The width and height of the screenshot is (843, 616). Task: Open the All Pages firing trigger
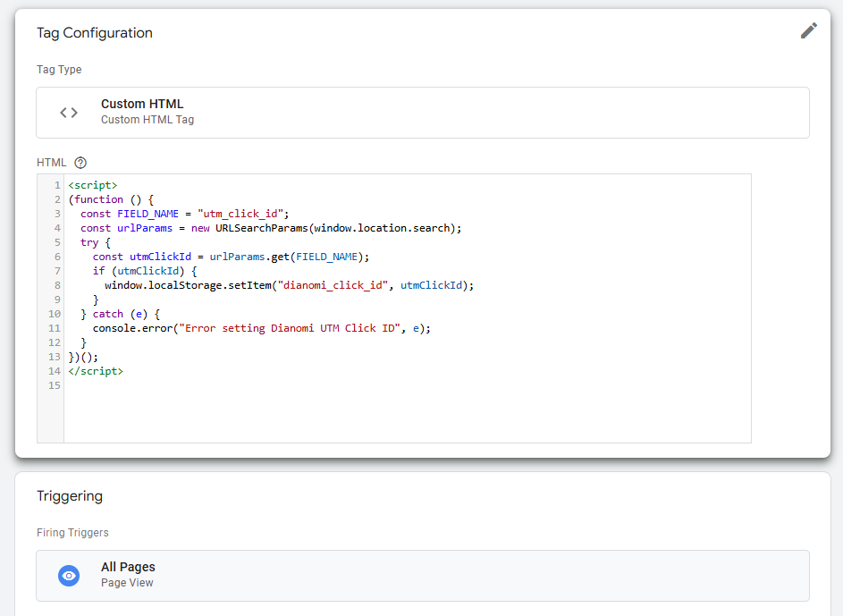coord(423,576)
